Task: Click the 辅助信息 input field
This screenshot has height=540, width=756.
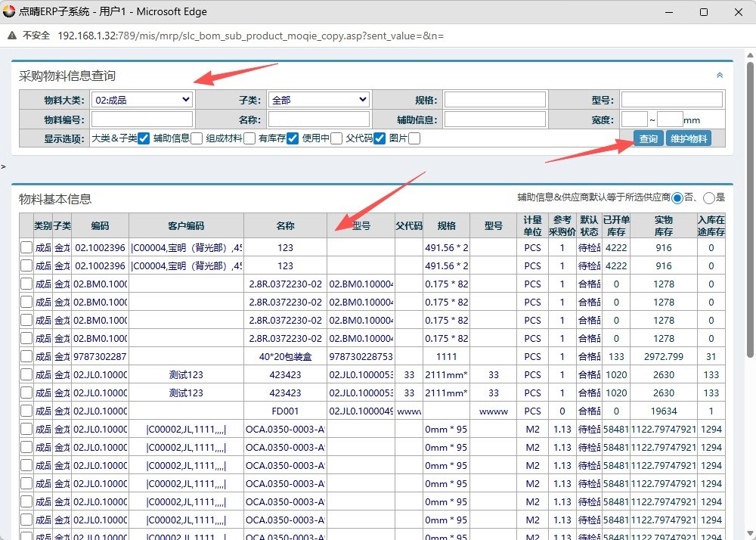Action: point(495,119)
